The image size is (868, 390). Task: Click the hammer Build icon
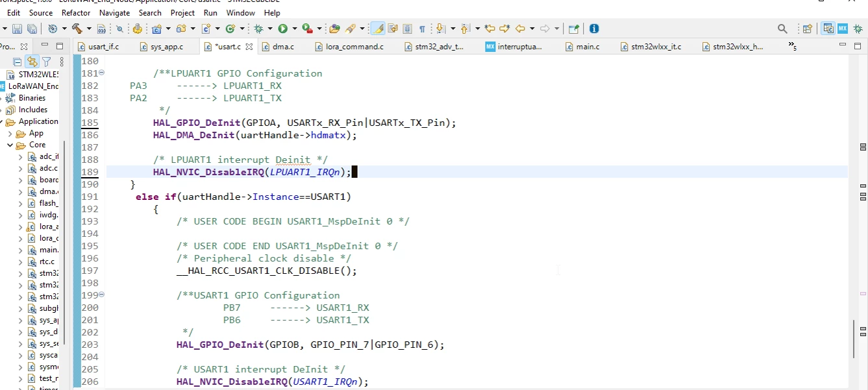click(77, 29)
